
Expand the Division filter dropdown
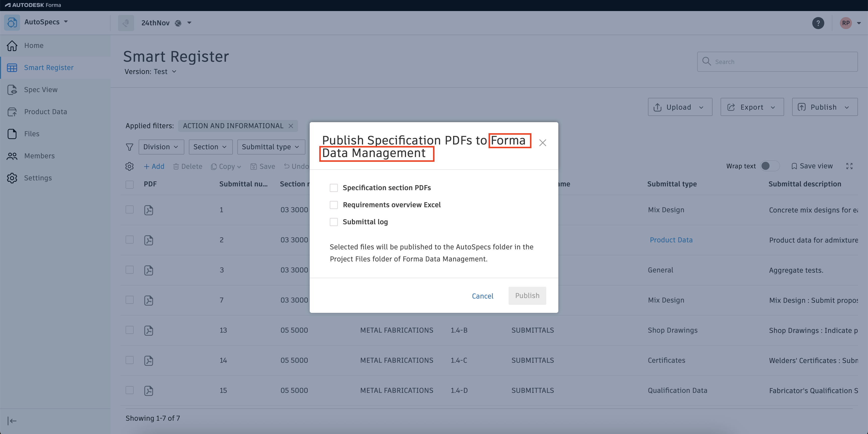(161, 147)
